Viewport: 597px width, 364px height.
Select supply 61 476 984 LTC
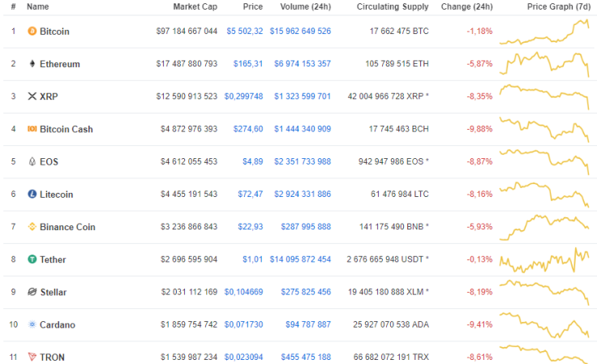click(400, 194)
